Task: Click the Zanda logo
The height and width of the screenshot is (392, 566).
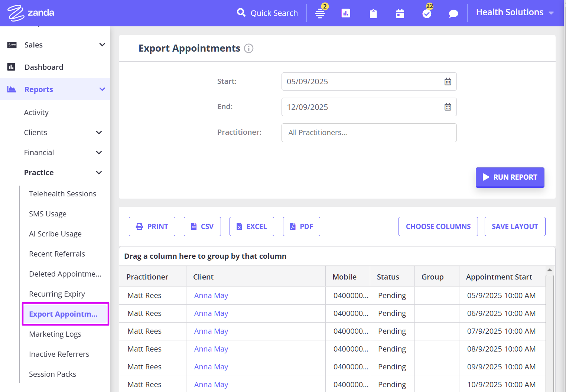Action: click(x=31, y=13)
